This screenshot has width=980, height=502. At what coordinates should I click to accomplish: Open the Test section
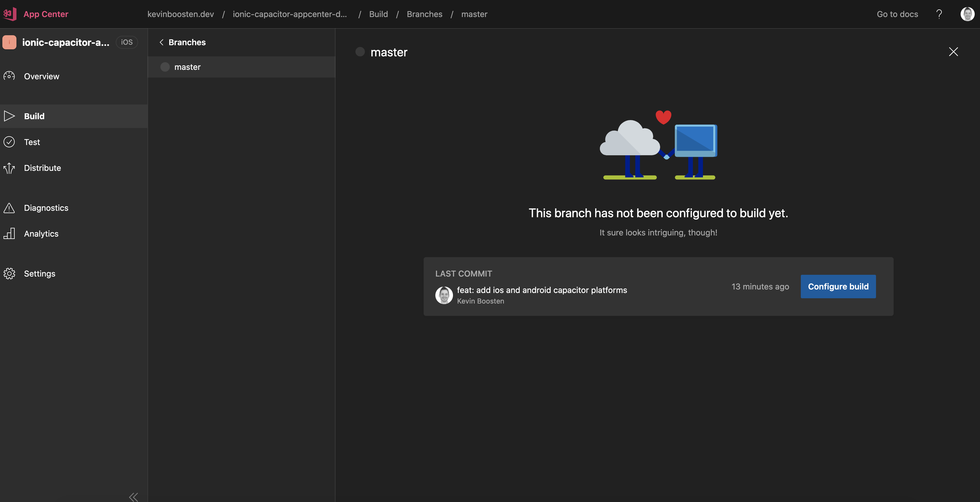tap(32, 142)
